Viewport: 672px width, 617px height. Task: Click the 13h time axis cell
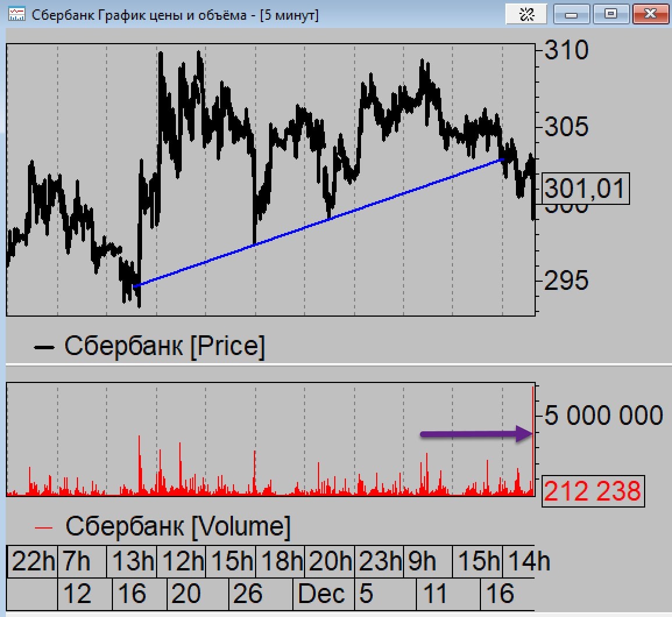pyautogui.click(x=132, y=561)
